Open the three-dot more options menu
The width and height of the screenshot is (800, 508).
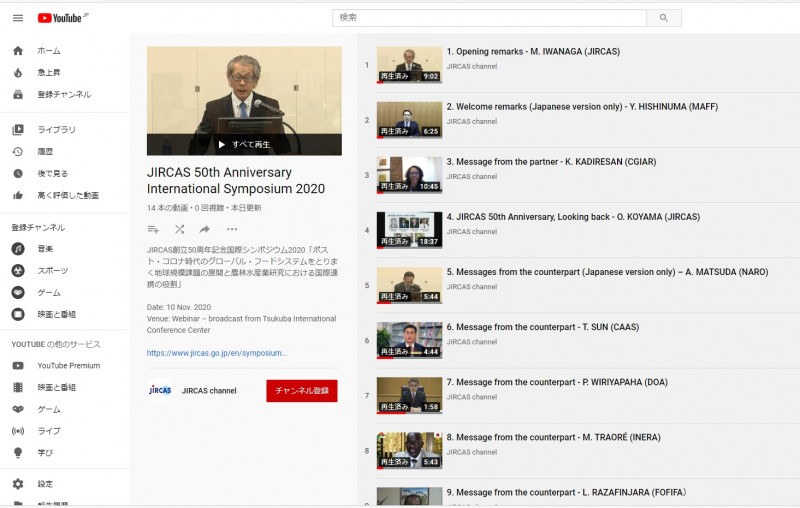[232, 230]
